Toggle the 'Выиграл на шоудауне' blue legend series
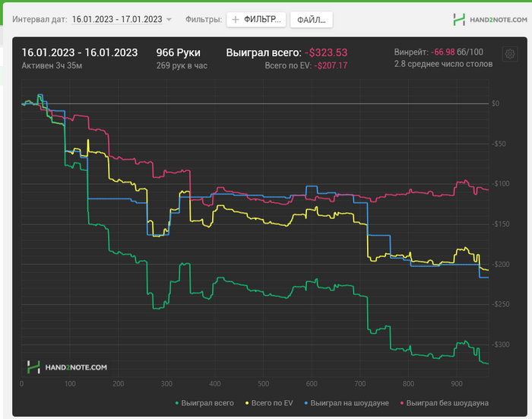This screenshot has width=532, height=419. point(347,403)
